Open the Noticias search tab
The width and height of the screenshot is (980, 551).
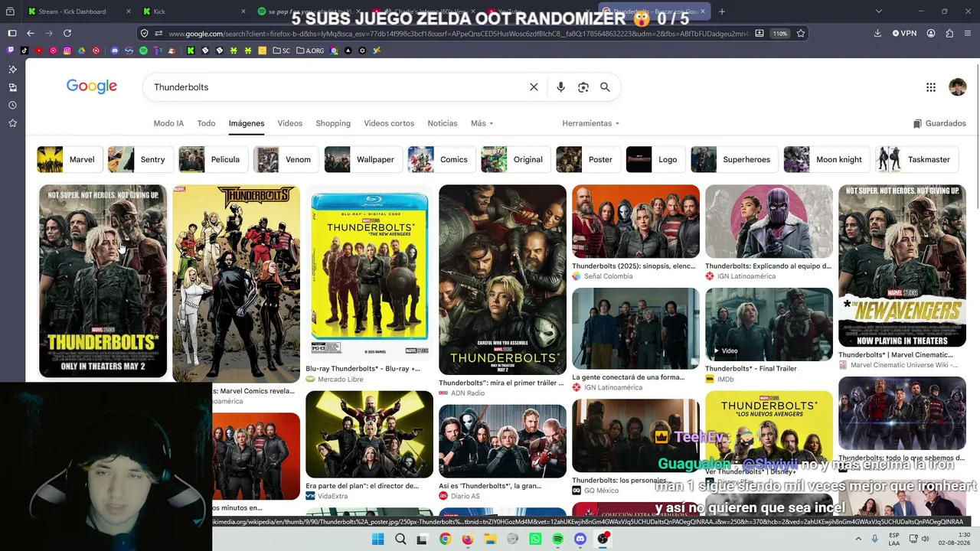click(x=443, y=123)
